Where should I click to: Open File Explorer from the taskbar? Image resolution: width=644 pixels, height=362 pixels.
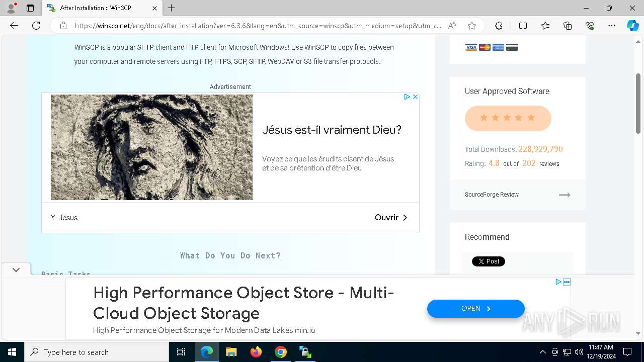pyautogui.click(x=231, y=352)
